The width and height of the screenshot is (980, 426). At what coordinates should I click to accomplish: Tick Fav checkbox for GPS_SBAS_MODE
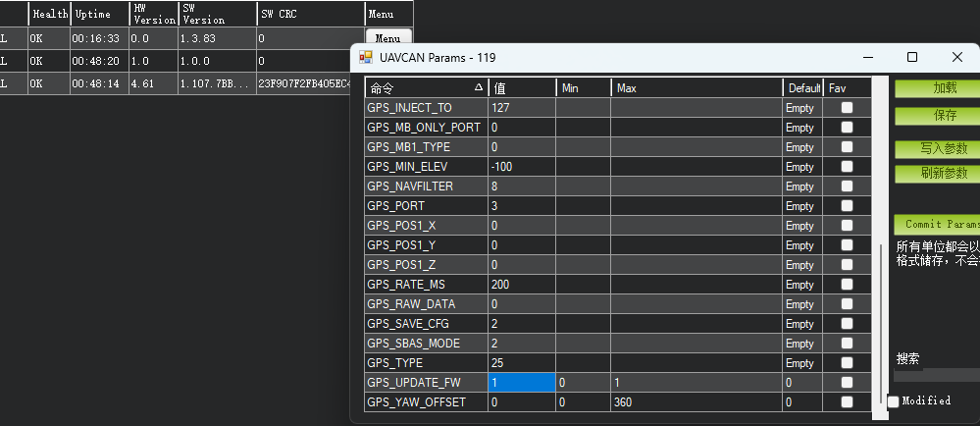[847, 343]
